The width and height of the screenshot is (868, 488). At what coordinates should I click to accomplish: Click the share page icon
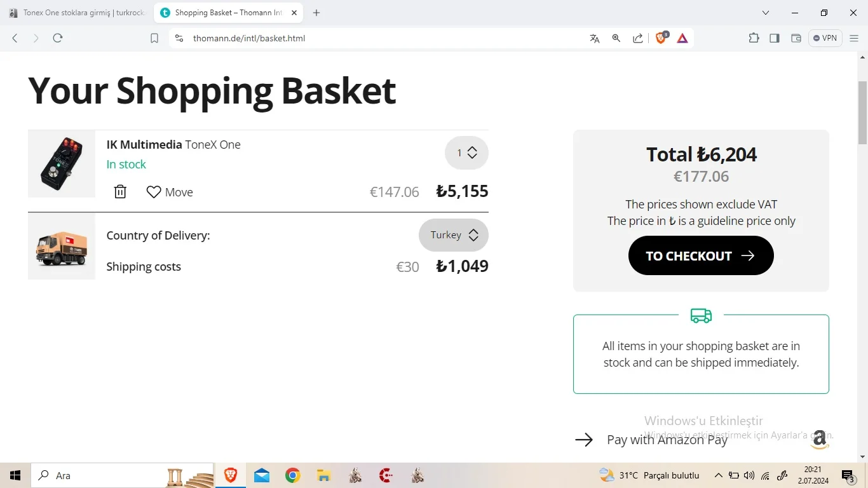click(x=637, y=38)
